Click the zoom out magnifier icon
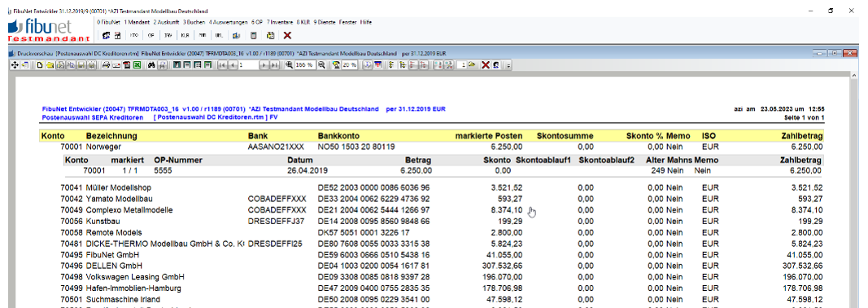Screen dimensions: 868x308 click(321, 65)
